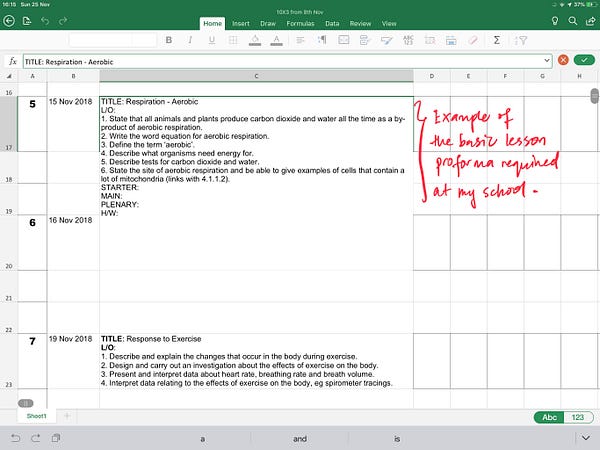Open the format painter style icon
The height and width of the screenshot is (450, 600).
[x=386, y=40]
